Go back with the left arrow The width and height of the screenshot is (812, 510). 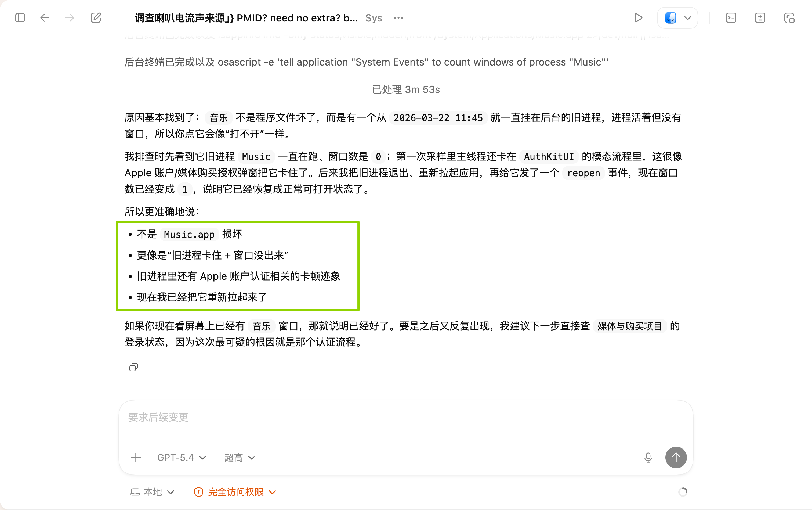click(x=45, y=17)
